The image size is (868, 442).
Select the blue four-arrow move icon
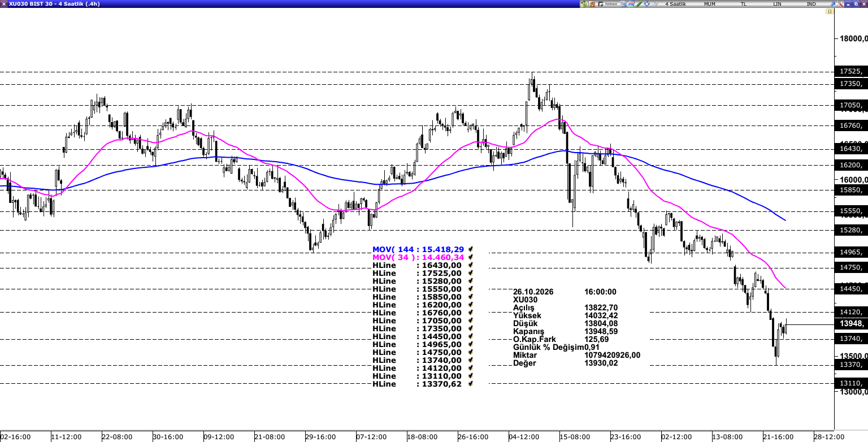click(647, 4)
